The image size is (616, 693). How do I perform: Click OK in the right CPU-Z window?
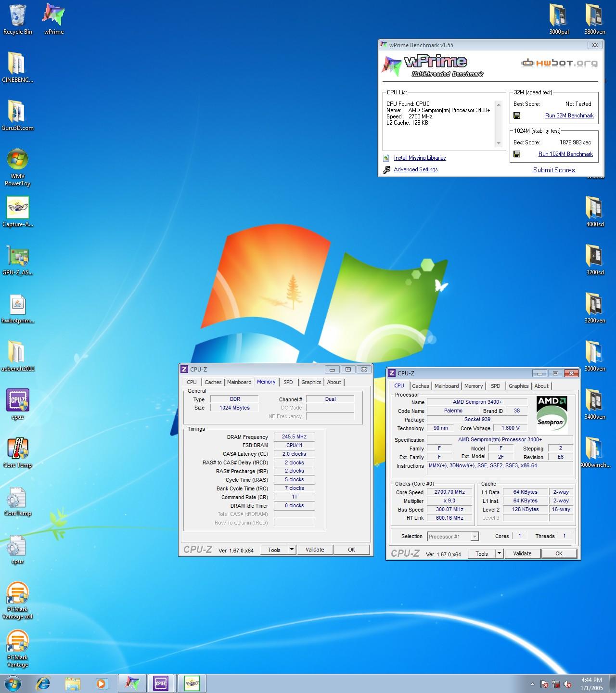point(559,553)
